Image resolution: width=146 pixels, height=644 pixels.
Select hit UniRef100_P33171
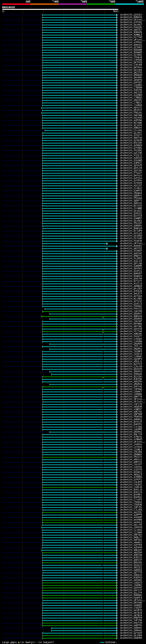(x=131, y=156)
